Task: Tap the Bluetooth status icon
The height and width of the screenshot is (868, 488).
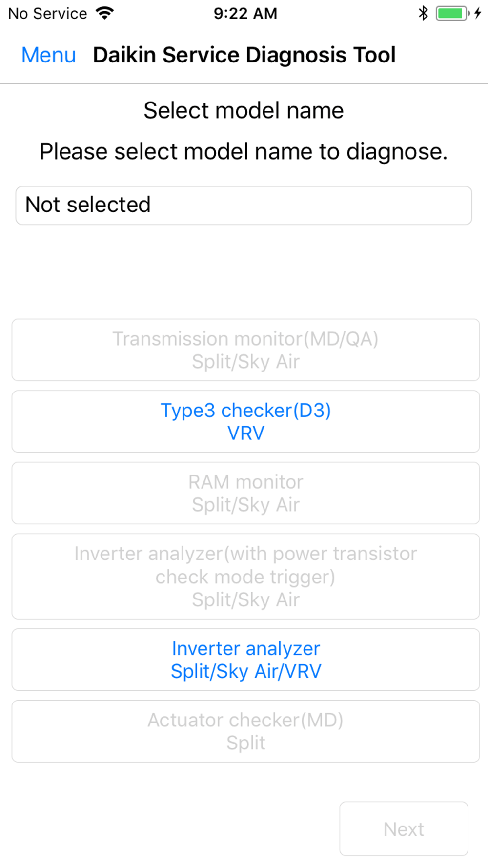Action: click(x=423, y=13)
